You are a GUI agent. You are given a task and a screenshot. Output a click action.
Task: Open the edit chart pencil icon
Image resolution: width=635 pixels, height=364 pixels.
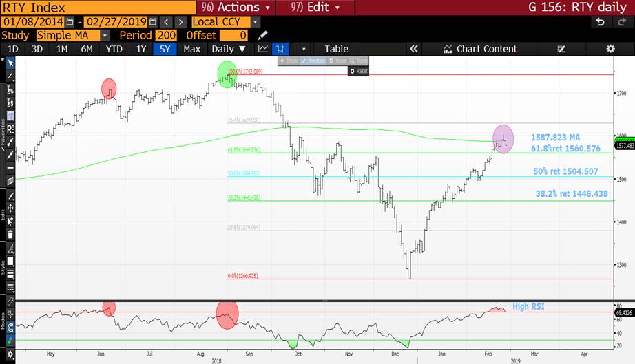(x=561, y=49)
